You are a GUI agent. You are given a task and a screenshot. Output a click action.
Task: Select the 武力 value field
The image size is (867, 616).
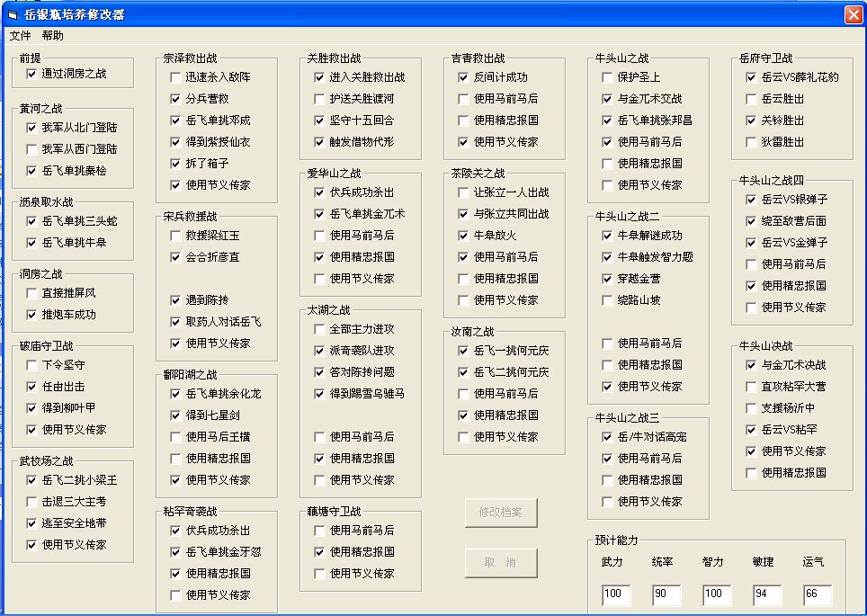pyautogui.click(x=616, y=595)
